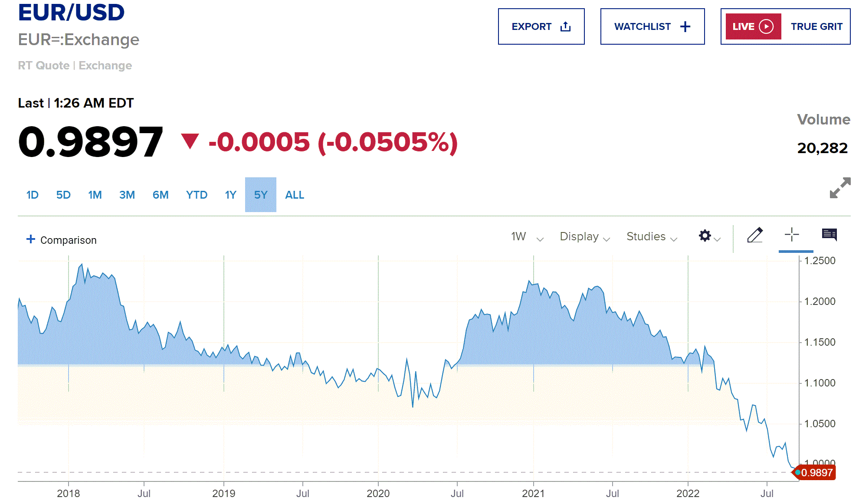Screen dimensions: 859x504
Task: Select the 5D time range
Action: click(x=63, y=195)
